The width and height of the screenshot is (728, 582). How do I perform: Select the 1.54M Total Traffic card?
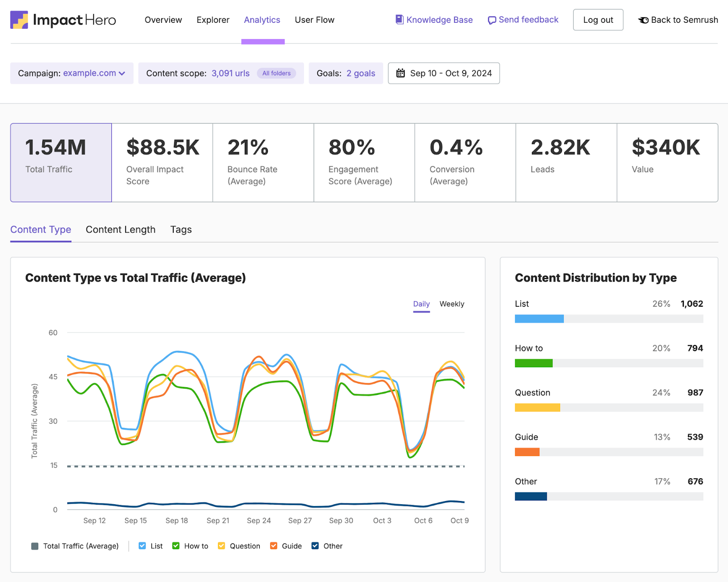tap(61, 162)
